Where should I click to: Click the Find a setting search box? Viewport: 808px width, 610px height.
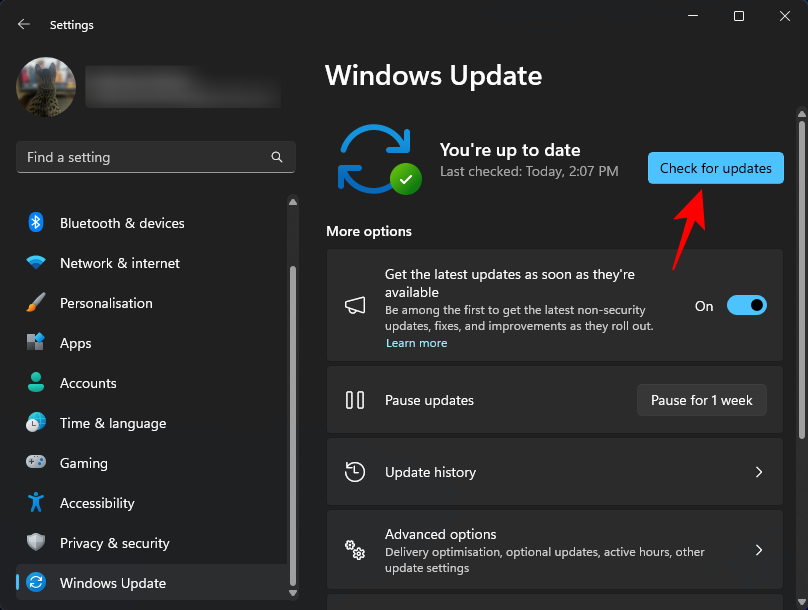(156, 157)
